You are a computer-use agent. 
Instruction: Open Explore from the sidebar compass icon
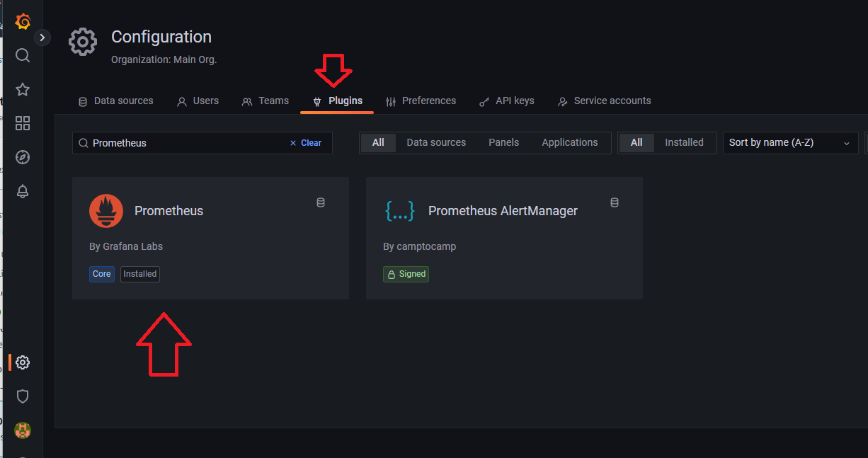click(22, 156)
